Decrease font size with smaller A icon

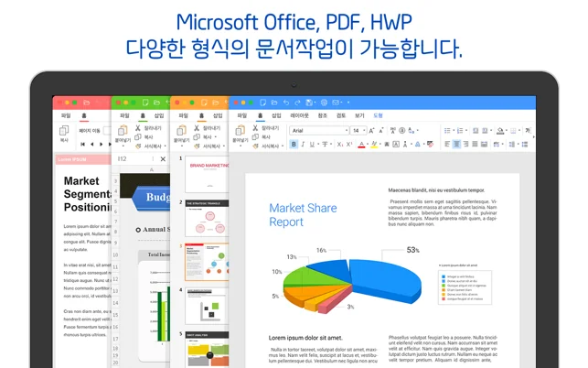click(381, 130)
